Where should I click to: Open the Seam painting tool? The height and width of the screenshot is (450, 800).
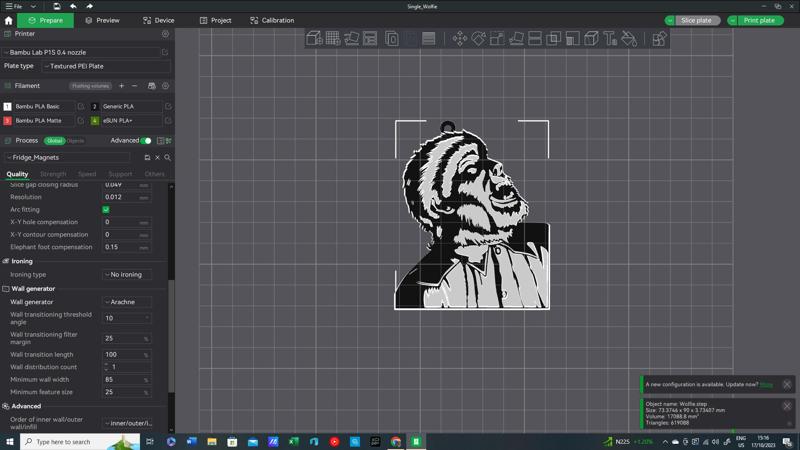point(591,38)
